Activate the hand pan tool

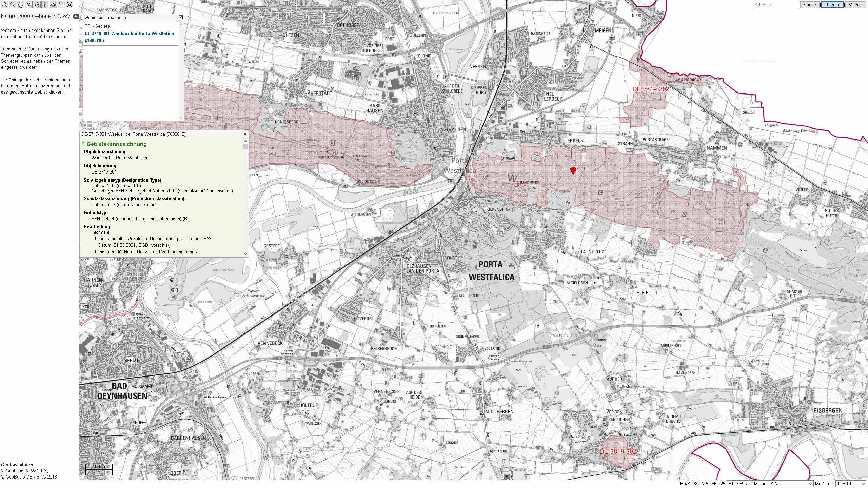tap(21, 5)
